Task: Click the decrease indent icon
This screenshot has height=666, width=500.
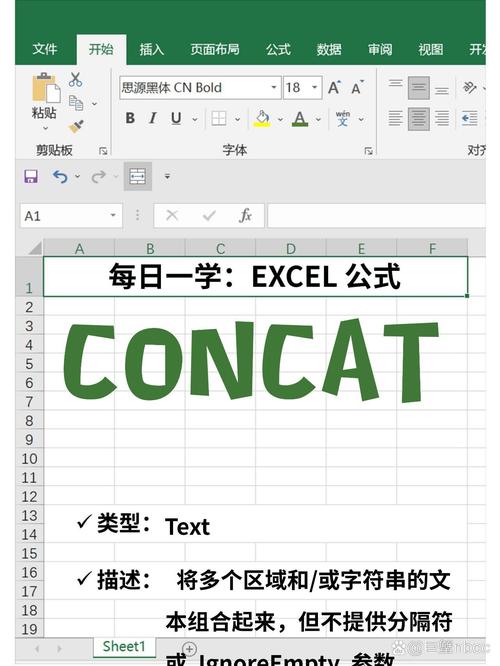Action: 469,119
